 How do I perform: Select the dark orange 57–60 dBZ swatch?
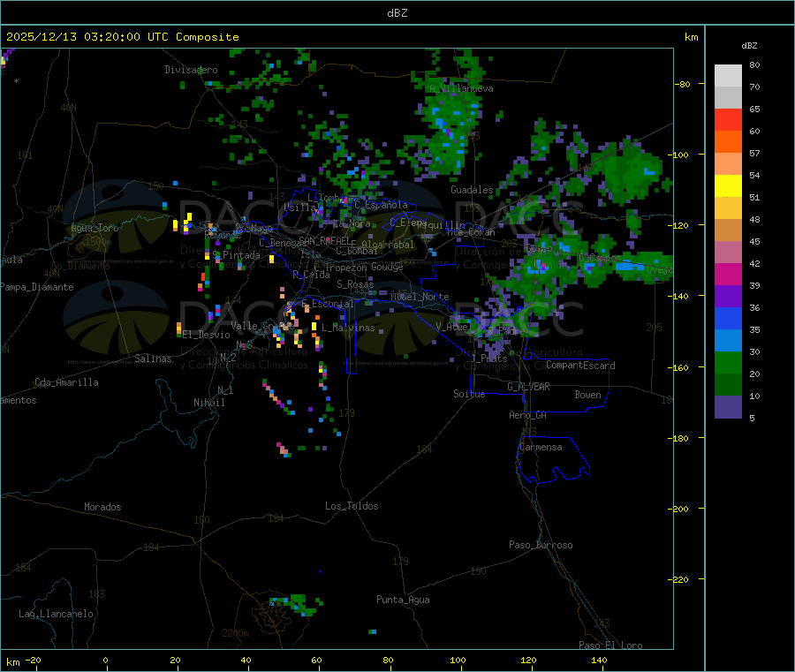pos(728,141)
